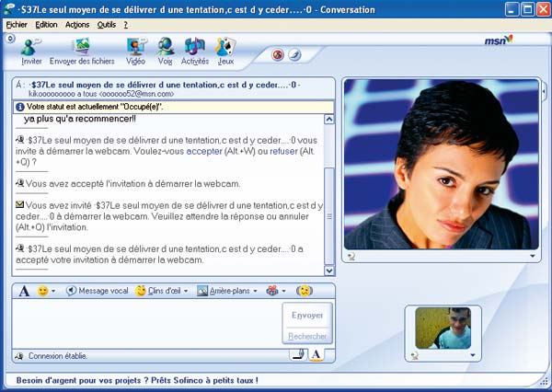
Task: Start a Voix voice call
Action: 166,51
